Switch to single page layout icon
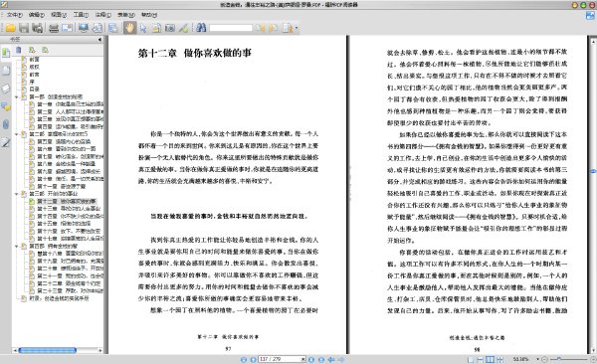597x364 pixels. [x=471, y=359]
